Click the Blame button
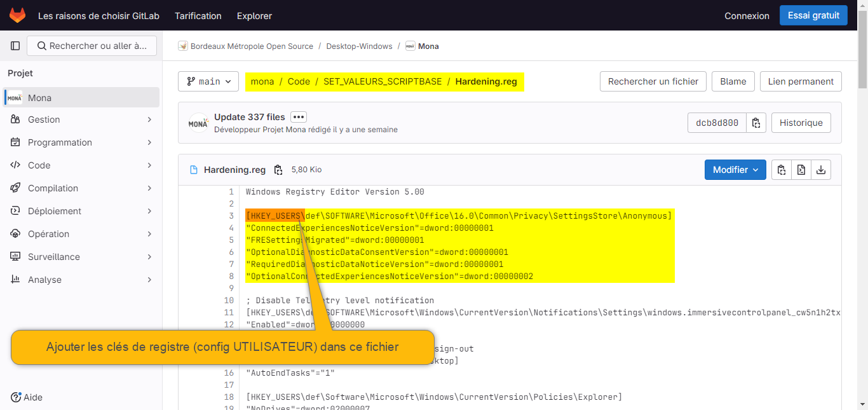 point(733,81)
